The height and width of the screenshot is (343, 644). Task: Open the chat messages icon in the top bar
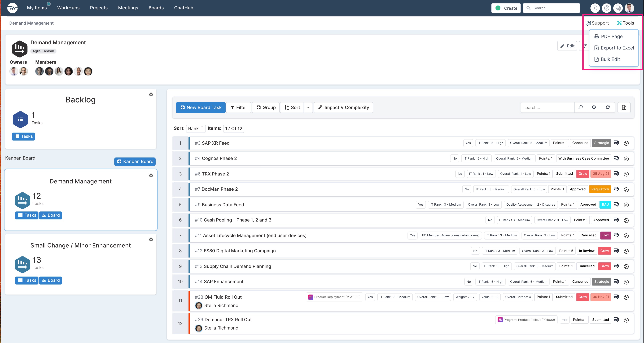(x=618, y=8)
